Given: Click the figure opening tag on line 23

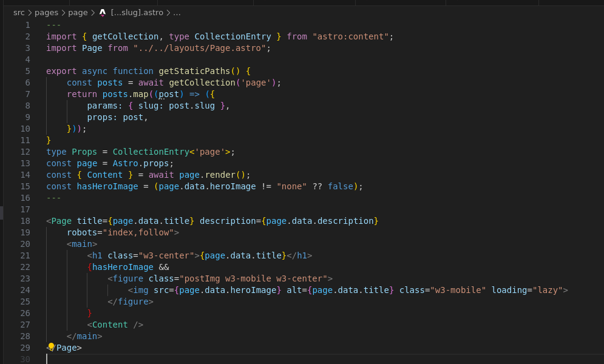Looking at the screenshot, I should 128,278.
